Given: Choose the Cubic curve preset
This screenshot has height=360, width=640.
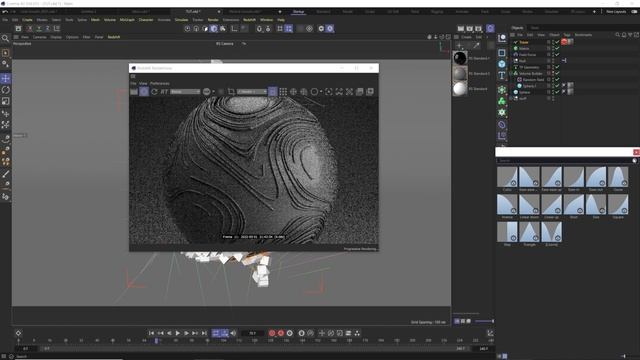Looking at the screenshot, I should [x=507, y=177].
